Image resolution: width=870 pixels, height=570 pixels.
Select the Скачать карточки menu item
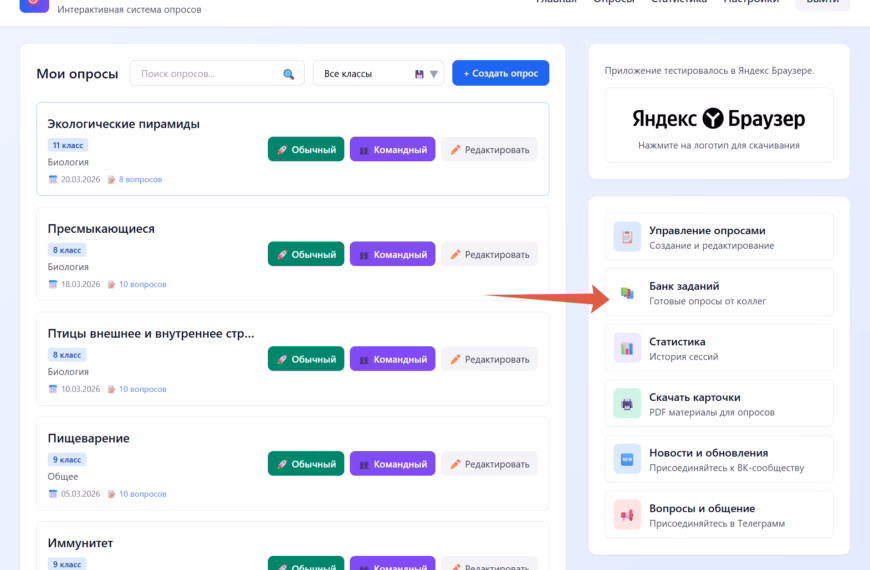(x=719, y=403)
